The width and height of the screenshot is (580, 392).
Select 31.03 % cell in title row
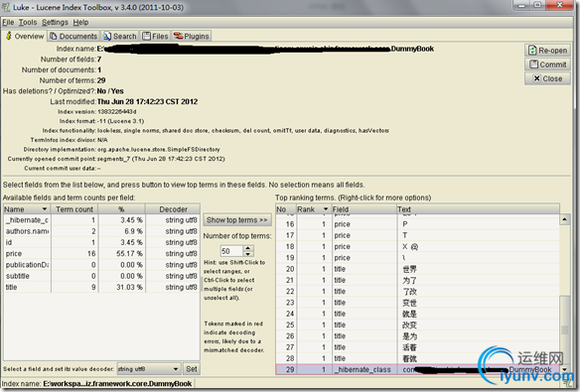(122, 287)
